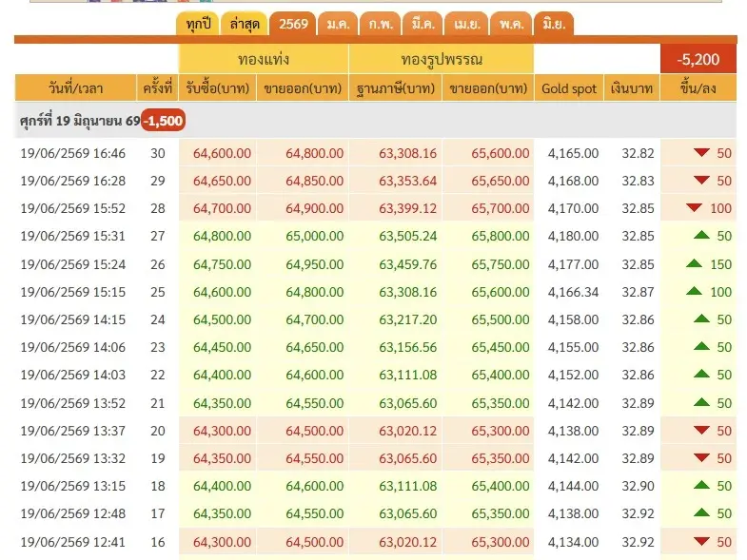Click the red down arrow in row 19
This screenshot has width=747, height=560.
tap(701, 457)
